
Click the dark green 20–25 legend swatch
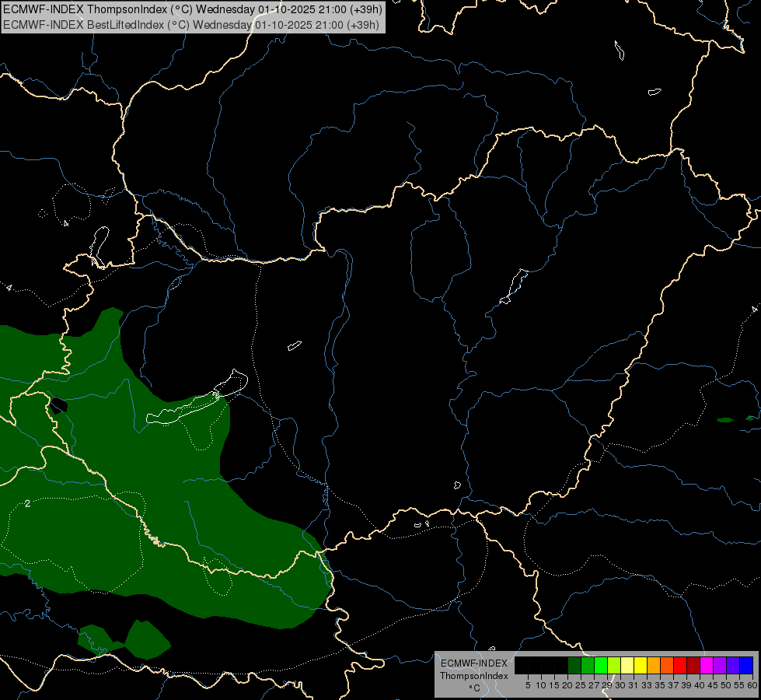(574, 665)
